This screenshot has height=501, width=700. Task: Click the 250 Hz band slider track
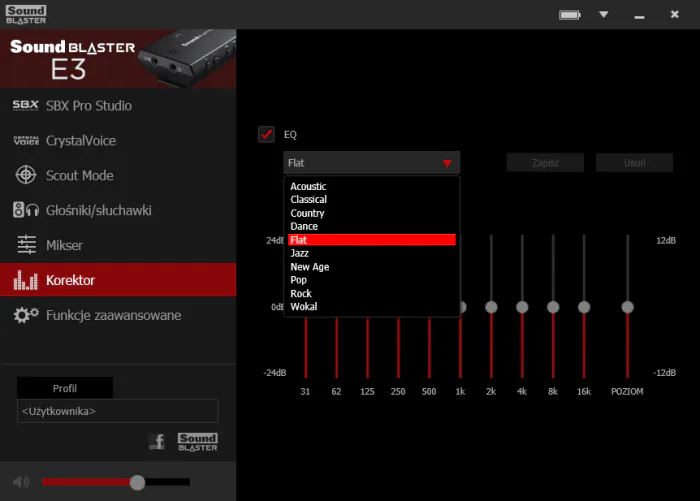398,347
